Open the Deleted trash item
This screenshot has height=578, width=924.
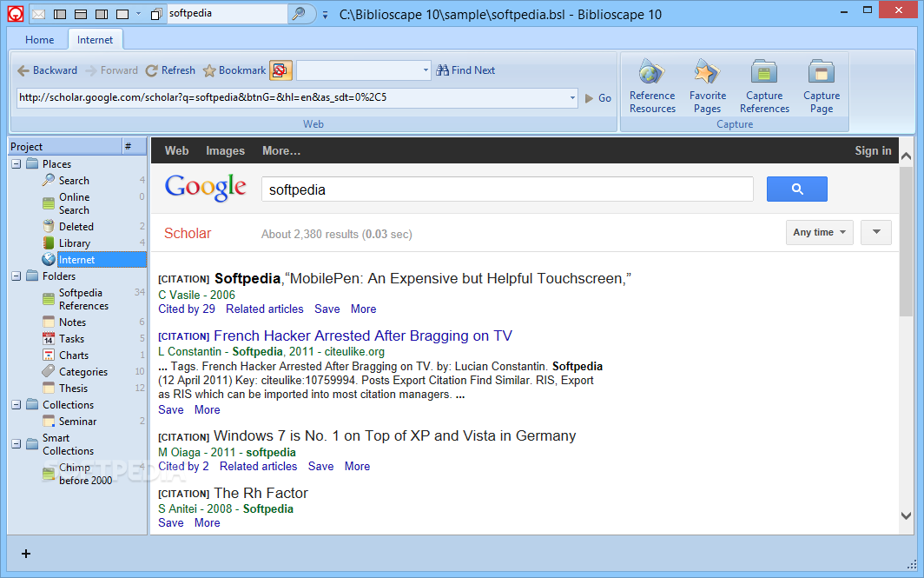point(76,227)
